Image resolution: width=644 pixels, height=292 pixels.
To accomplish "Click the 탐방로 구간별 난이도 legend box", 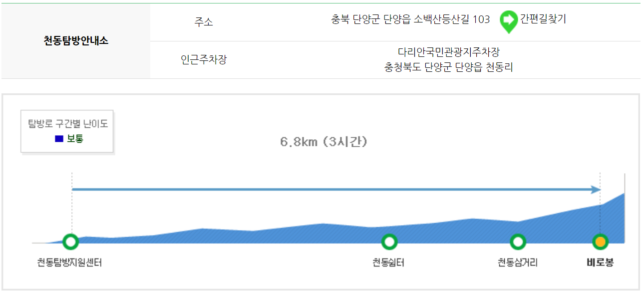I will coord(67,129).
